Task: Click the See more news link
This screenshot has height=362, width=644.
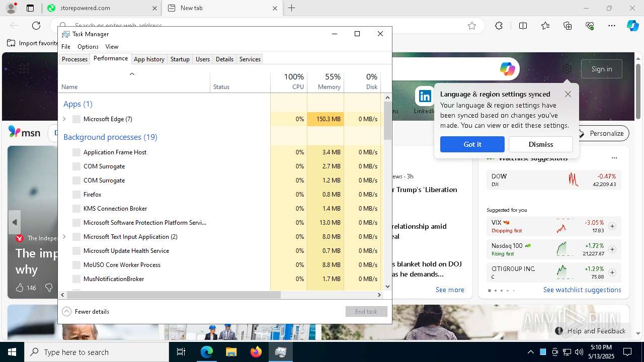Action: pyautogui.click(x=450, y=290)
